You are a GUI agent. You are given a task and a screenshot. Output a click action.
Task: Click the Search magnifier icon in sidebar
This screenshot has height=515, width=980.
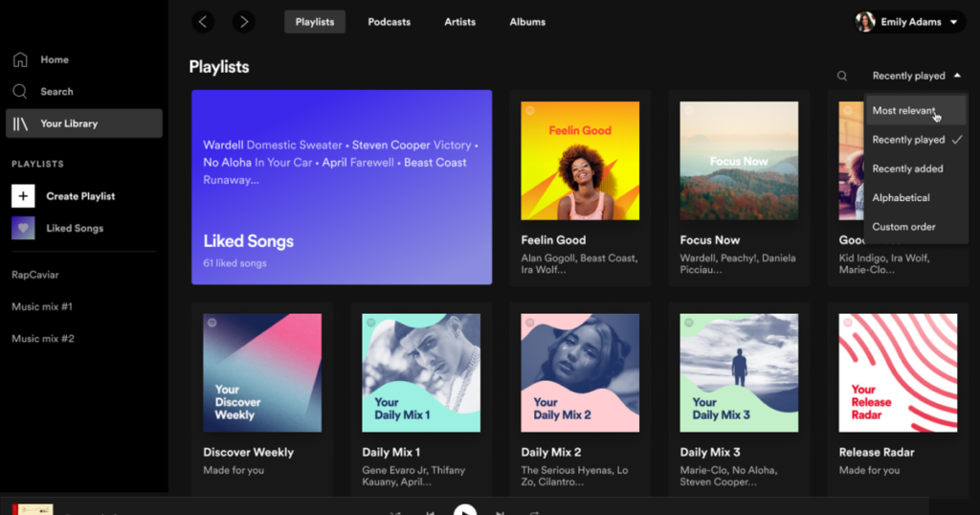[x=20, y=91]
